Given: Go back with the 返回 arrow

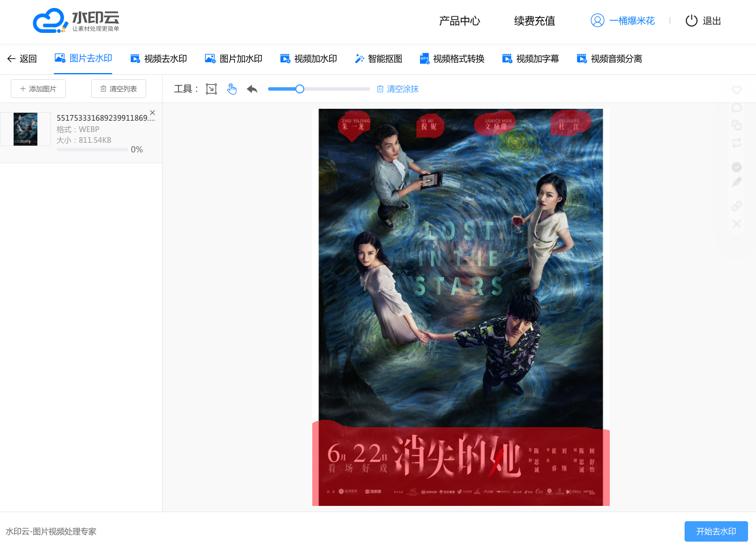Looking at the screenshot, I should coord(22,59).
